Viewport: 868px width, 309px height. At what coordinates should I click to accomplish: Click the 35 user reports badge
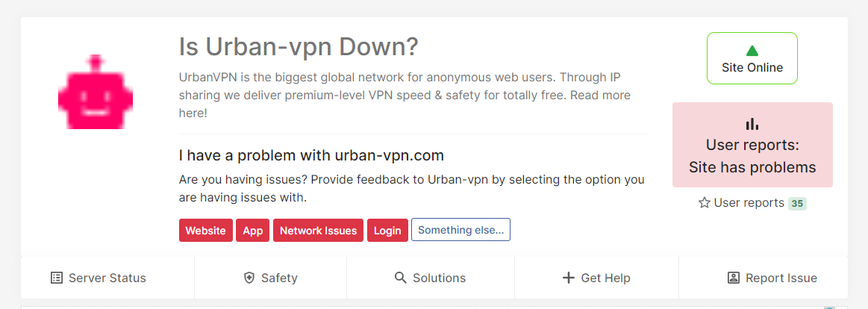click(797, 203)
